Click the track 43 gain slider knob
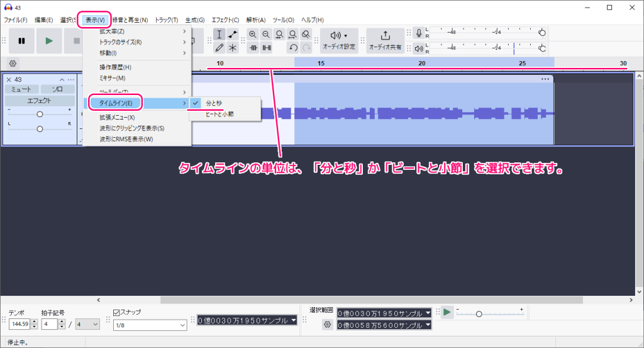This screenshot has width=644, height=348. (x=40, y=114)
